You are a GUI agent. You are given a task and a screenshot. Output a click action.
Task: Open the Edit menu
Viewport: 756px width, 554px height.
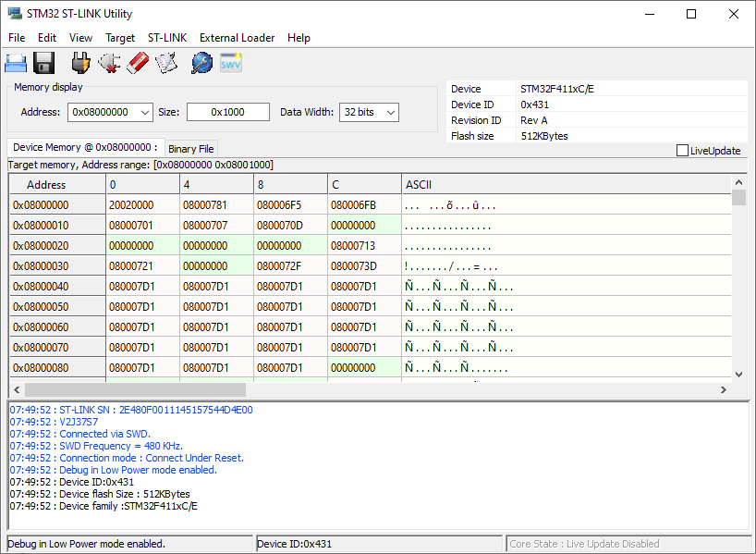[x=47, y=38]
